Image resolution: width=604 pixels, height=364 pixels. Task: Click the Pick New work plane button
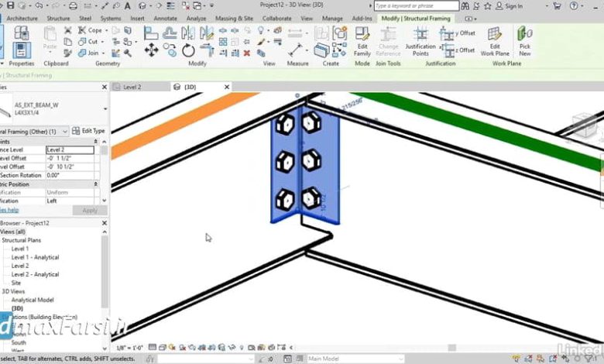coord(525,42)
